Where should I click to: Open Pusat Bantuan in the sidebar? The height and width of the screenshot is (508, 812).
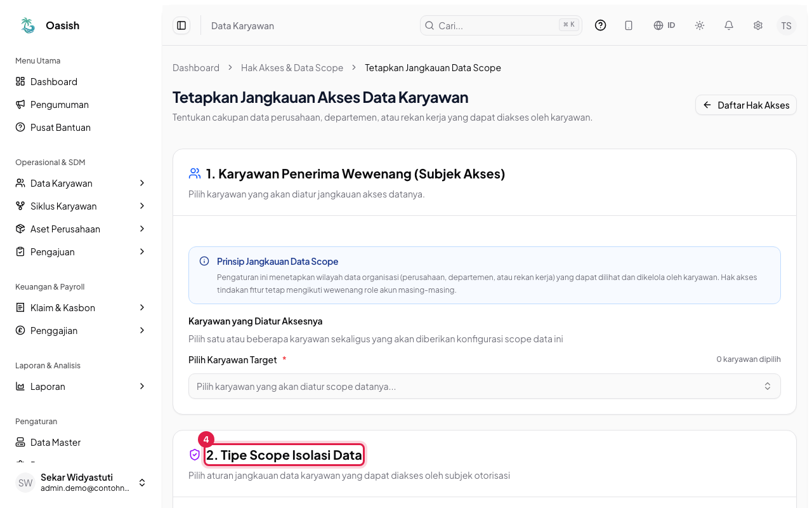point(81,127)
